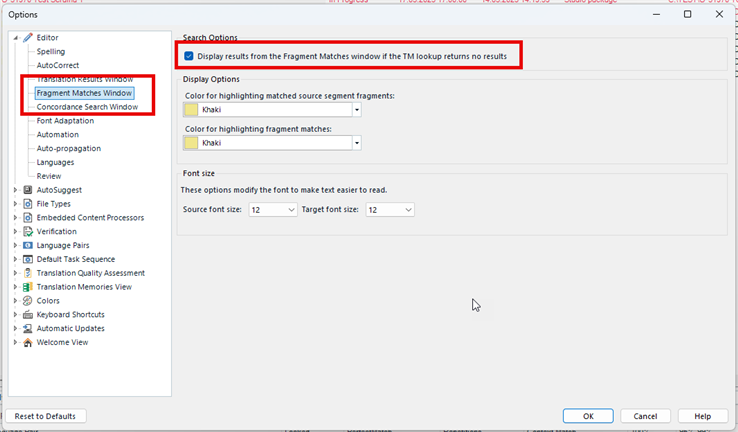Click the Welcome View home icon
738x432 pixels.
pyautogui.click(x=28, y=342)
